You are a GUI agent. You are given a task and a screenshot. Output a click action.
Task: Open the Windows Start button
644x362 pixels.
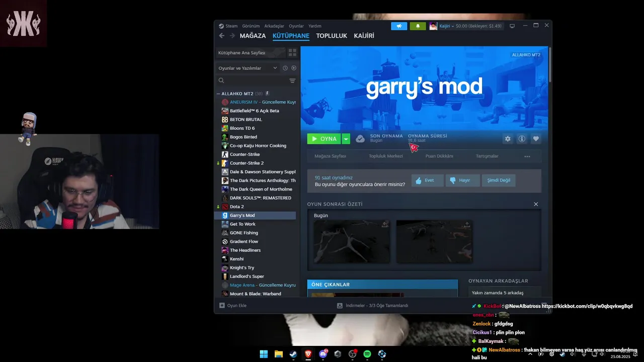click(264, 354)
